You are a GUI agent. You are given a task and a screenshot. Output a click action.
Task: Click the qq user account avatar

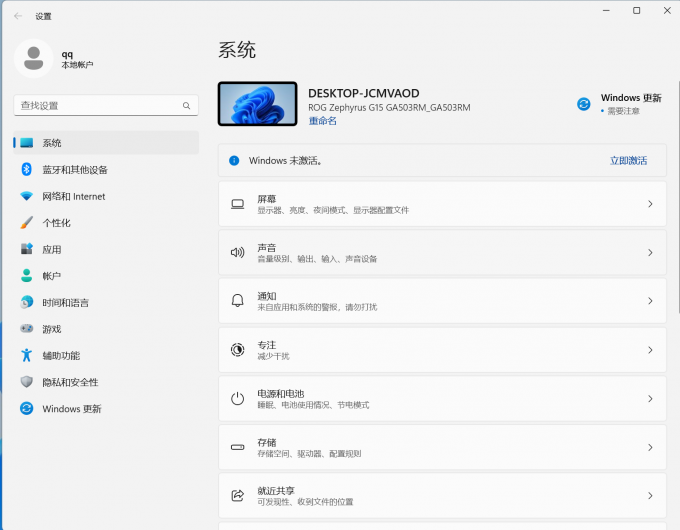coord(33,58)
